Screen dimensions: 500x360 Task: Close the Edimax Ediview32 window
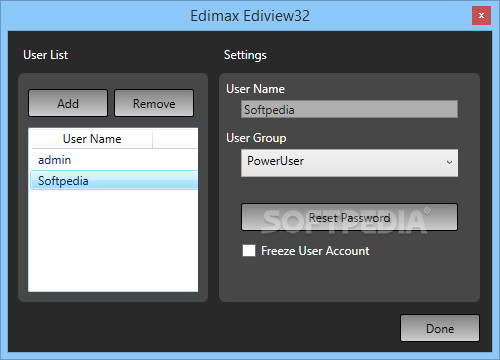[481, 15]
